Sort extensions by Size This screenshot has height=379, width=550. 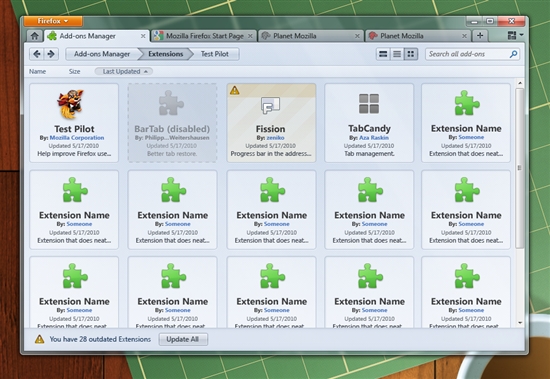[x=74, y=72]
